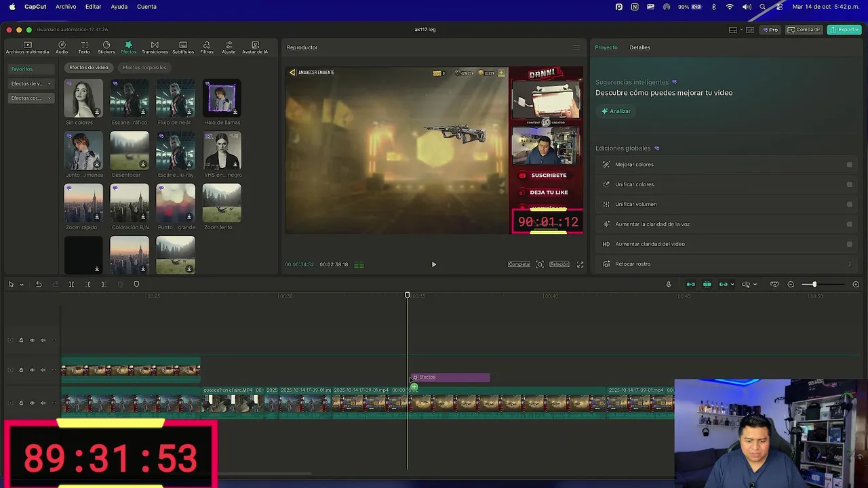The height and width of the screenshot is (488, 868).
Task: Click the trim-left bracket tool icon
Action: (88, 285)
